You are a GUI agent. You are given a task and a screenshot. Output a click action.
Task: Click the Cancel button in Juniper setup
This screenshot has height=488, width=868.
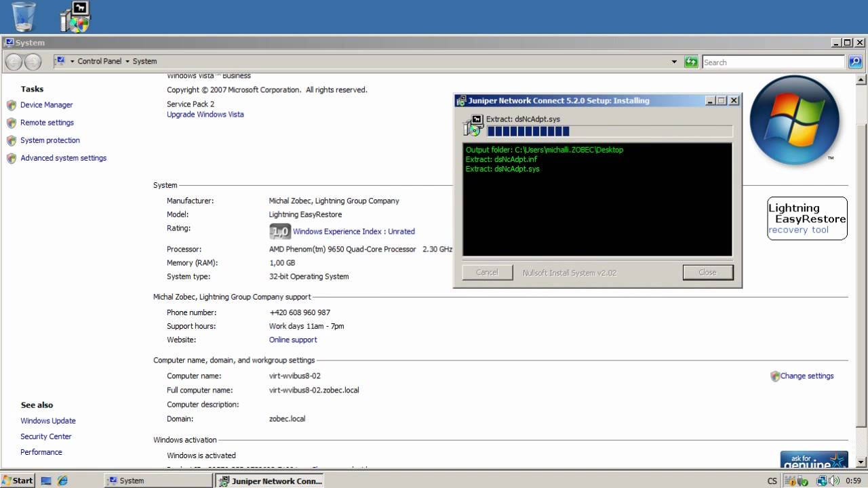pyautogui.click(x=487, y=272)
